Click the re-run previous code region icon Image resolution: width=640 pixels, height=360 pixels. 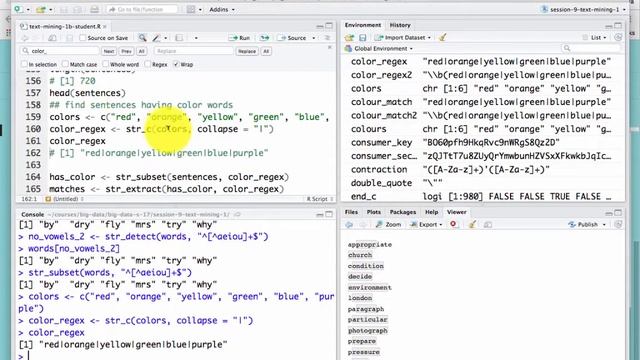(x=264, y=38)
